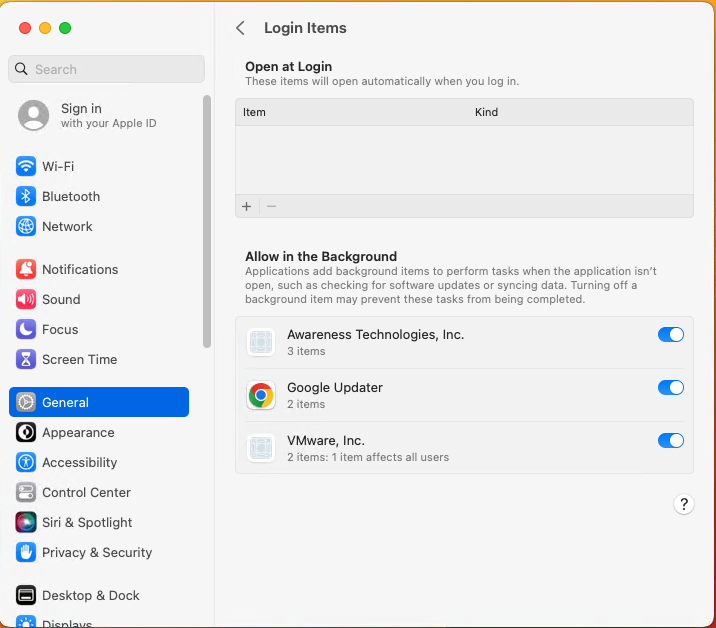716x628 pixels.
Task: Click the green zoom window button
Action: [x=65, y=28]
